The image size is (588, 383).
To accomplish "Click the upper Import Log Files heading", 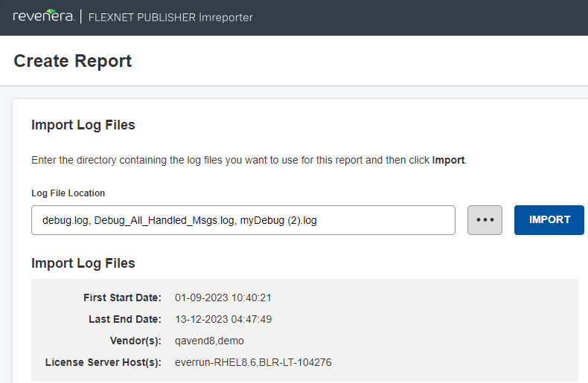I will tap(83, 125).
